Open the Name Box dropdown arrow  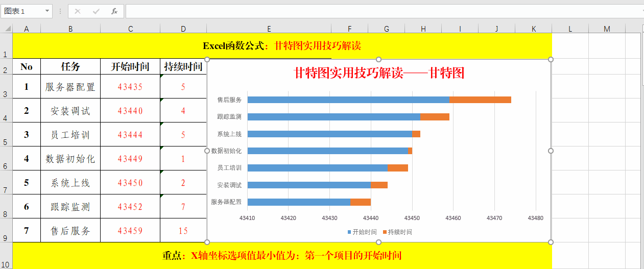click(47, 11)
